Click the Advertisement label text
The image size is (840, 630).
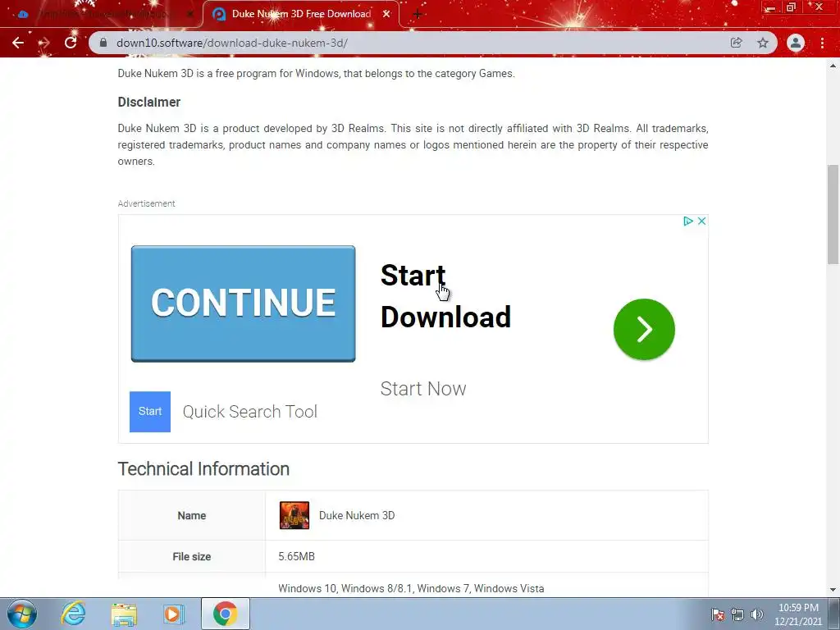click(x=146, y=203)
